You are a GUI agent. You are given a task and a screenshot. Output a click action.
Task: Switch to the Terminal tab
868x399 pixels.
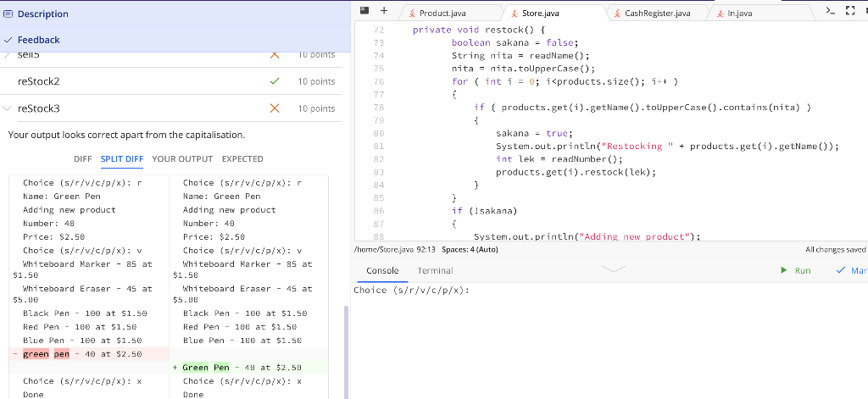(x=435, y=270)
